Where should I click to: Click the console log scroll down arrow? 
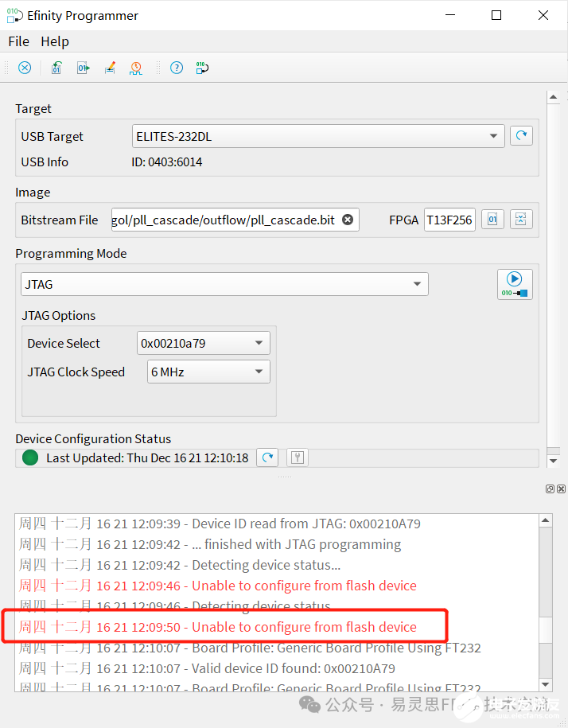(x=546, y=684)
